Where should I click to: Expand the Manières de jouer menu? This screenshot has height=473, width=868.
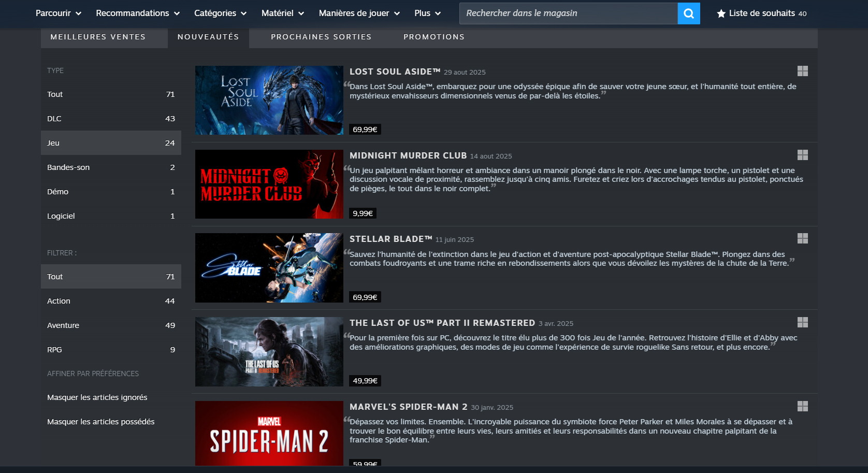pos(359,13)
